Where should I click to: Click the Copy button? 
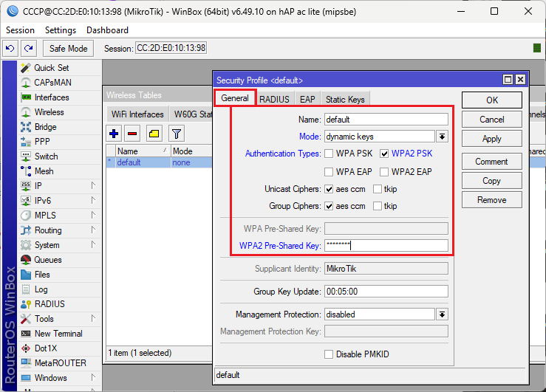491,181
